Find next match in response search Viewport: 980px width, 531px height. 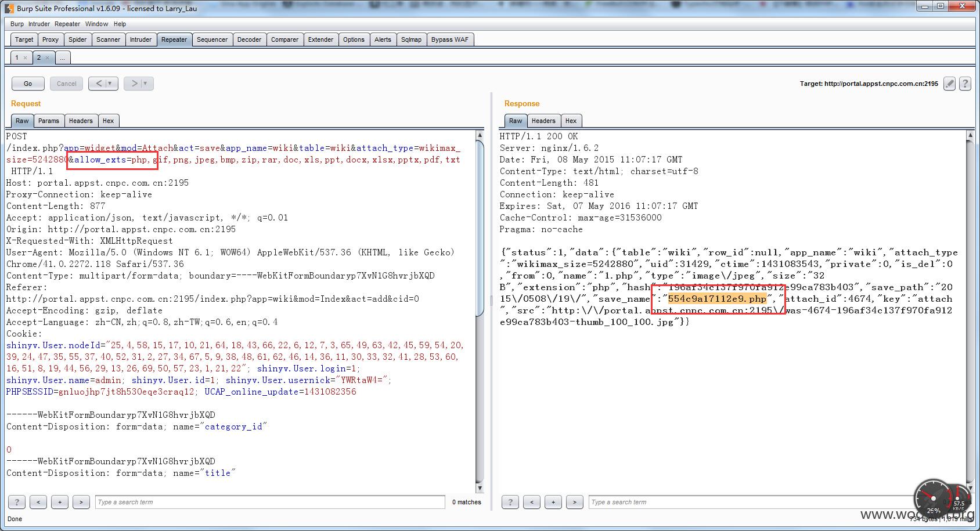tap(574, 502)
